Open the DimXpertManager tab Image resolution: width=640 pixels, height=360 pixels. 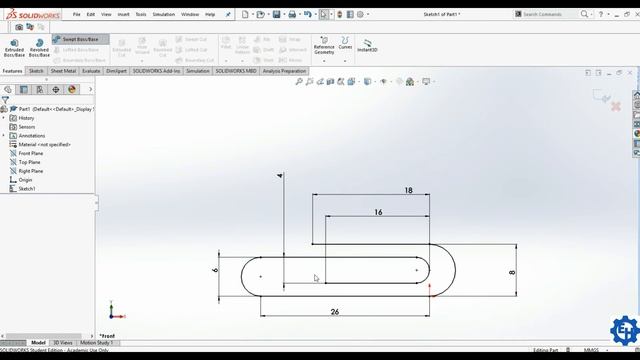(56, 89)
